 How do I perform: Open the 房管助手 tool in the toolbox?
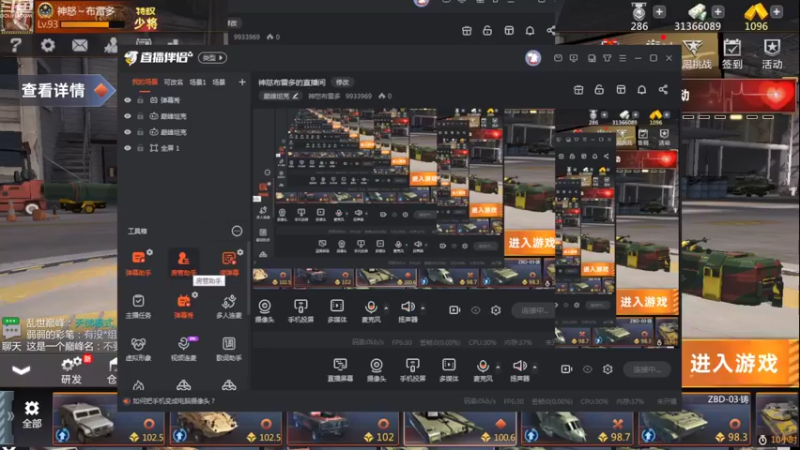pos(183,263)
